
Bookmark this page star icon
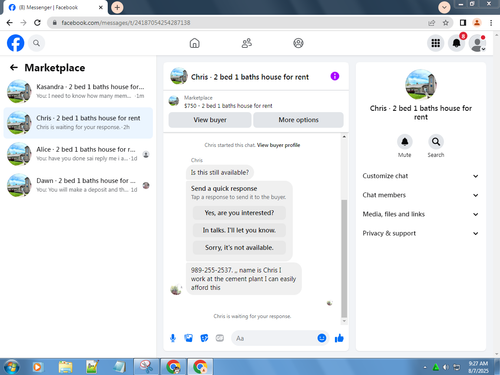click(x=446, y=23)
